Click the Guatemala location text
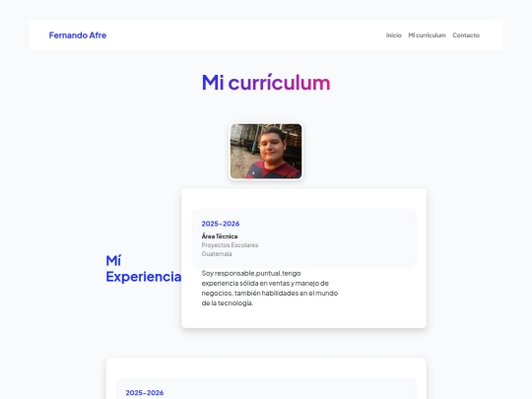The height and width of the screenshot is (399, 532). tap(217, 254)
